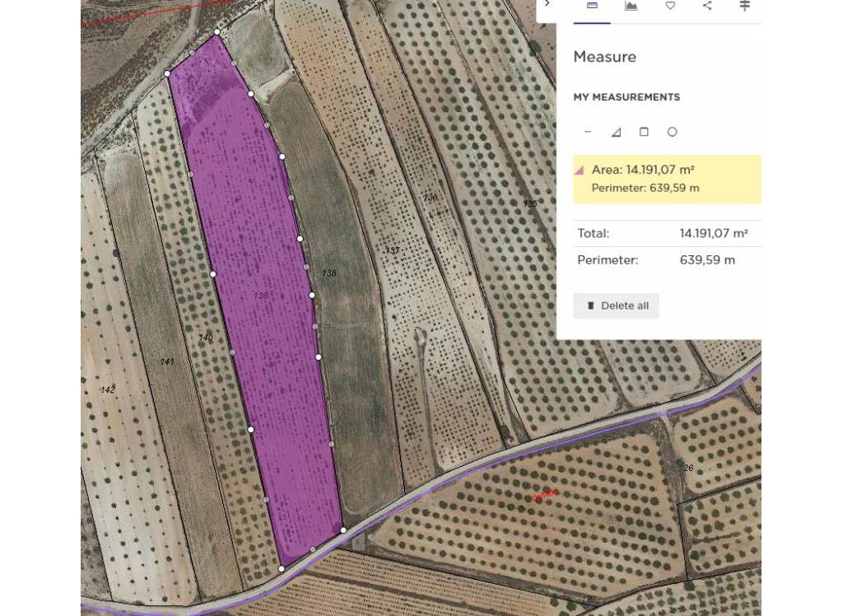The image size is (843, 616).
Task: Open the share icon
Action: pyautogui.click(x=707, y=6)
